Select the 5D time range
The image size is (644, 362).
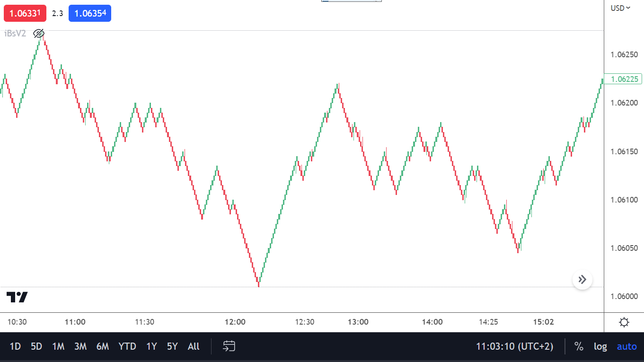pyautogui.click(x=36, y=346)
